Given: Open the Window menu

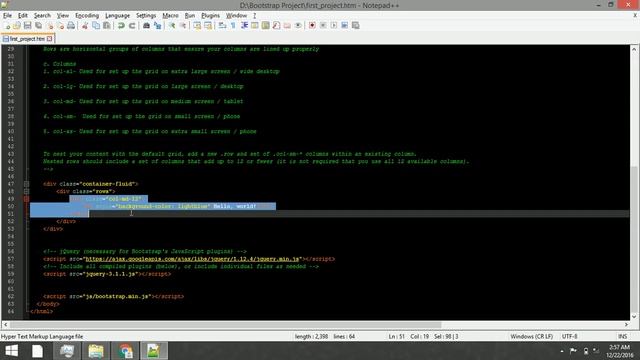Looking at the screenshot, I should click(x=236, y=16).
